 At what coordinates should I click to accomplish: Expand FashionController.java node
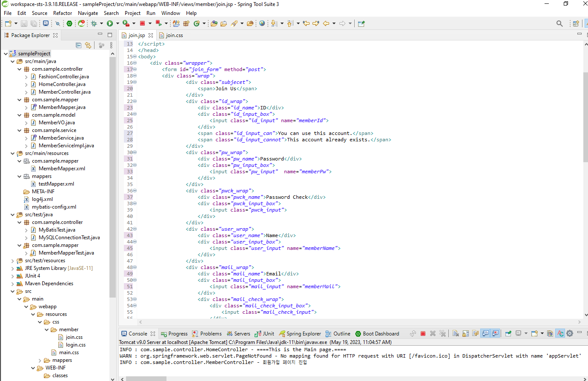26,77
